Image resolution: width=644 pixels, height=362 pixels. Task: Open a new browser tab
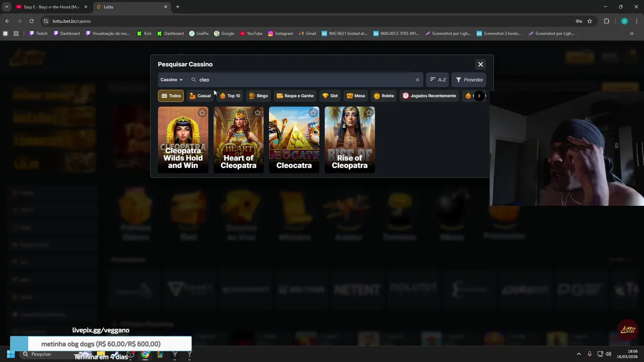[178, 7]
